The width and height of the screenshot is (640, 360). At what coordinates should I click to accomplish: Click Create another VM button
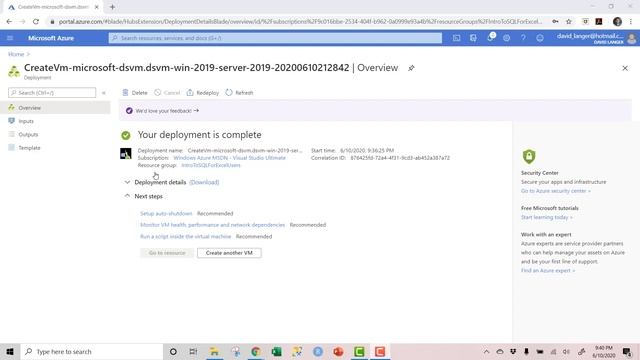[x=229, y=253]
